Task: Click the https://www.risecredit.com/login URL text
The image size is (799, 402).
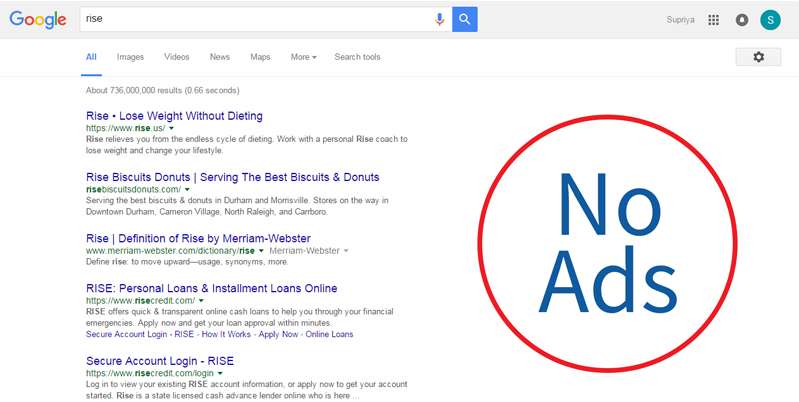Action: 150,373
